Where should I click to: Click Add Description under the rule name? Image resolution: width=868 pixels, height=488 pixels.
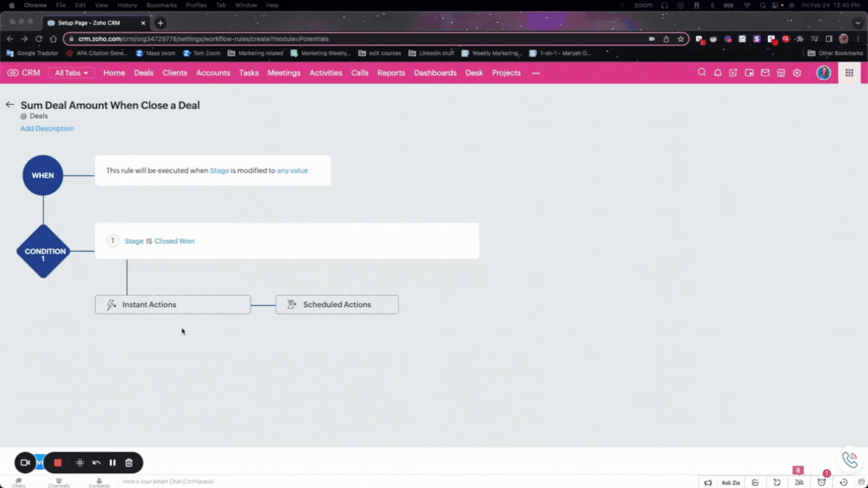[47, 128]
